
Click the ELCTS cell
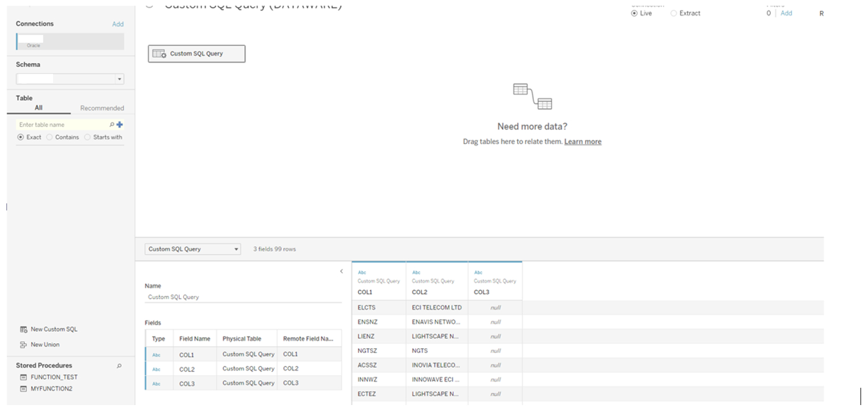pyautogui.click(x=379, y=308)
